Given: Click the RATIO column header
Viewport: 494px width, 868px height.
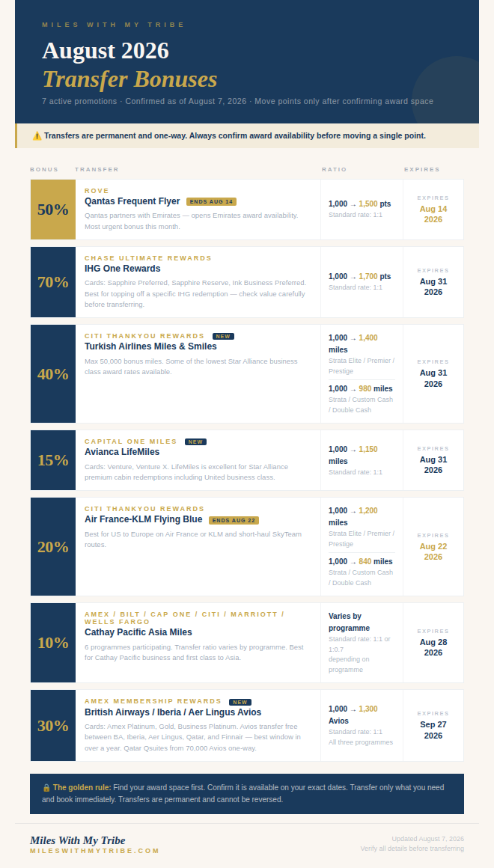Looking at the screenshot, I should [x=335, y=169].
